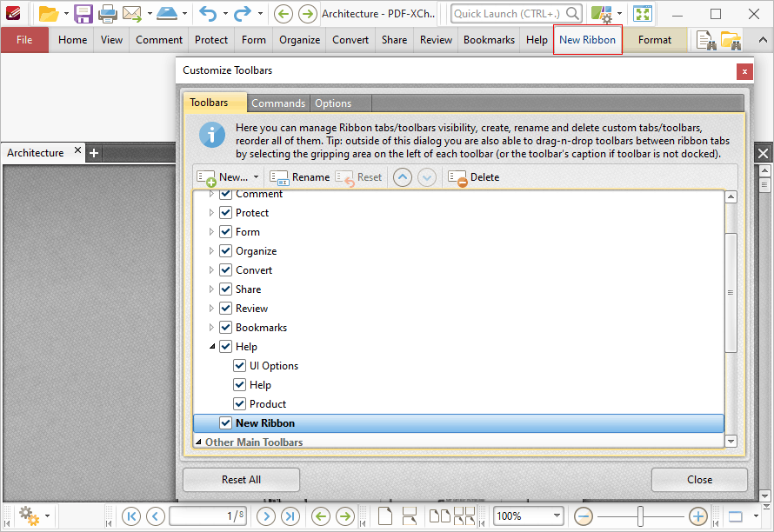The width and height of the screenshot is (774, 532).
Task: Uncheck the Share toolbar checkbox
Action: click(225, 289)
